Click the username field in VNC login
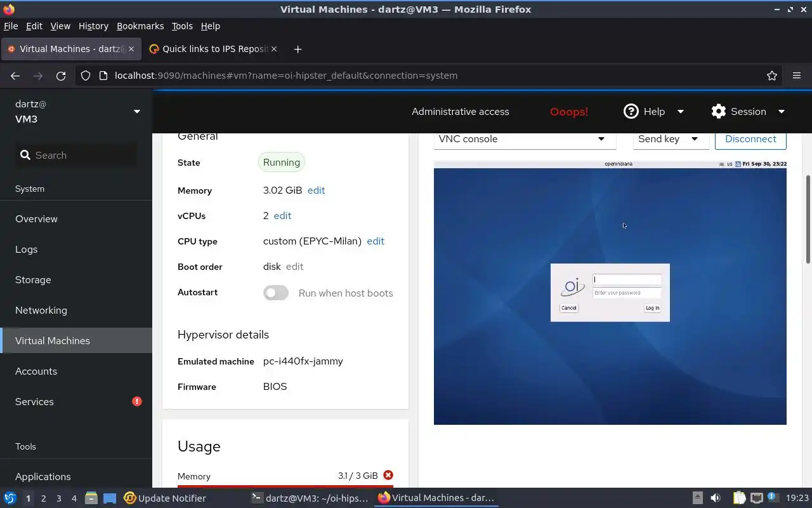Viewport: 812px width, 508px height. click(x=627, y=279)
